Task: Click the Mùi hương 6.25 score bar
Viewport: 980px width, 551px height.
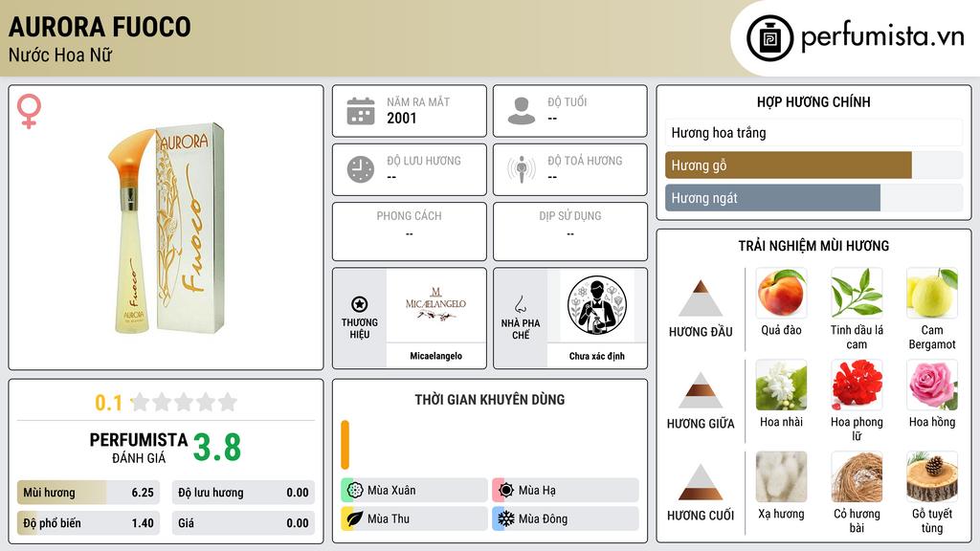Action: tap(88, 493)
